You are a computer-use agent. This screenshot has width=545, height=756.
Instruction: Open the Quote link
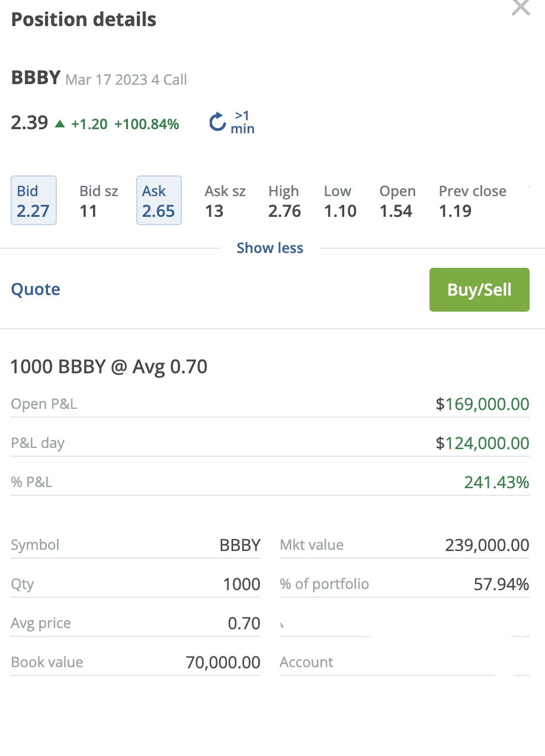(36, 289)
